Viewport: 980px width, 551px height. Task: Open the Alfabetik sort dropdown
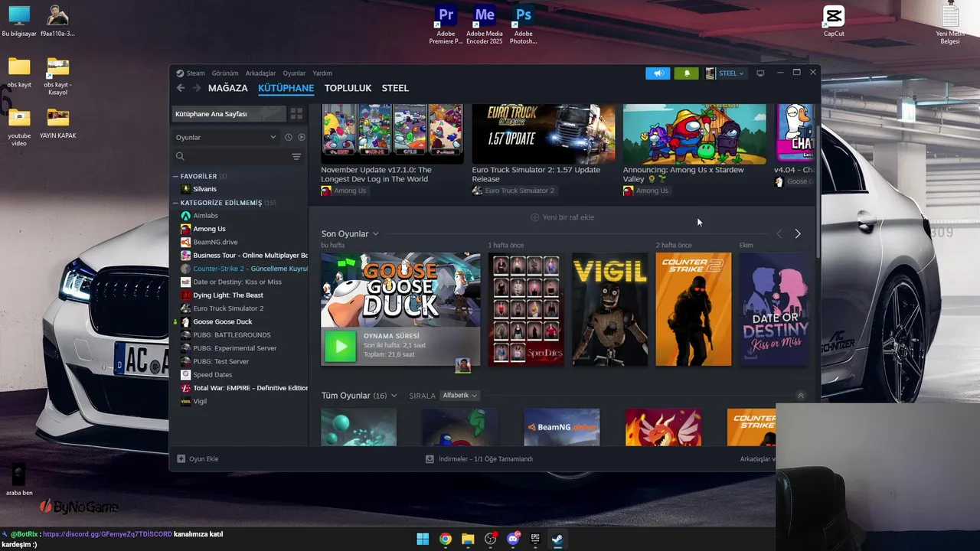(459, 396)
